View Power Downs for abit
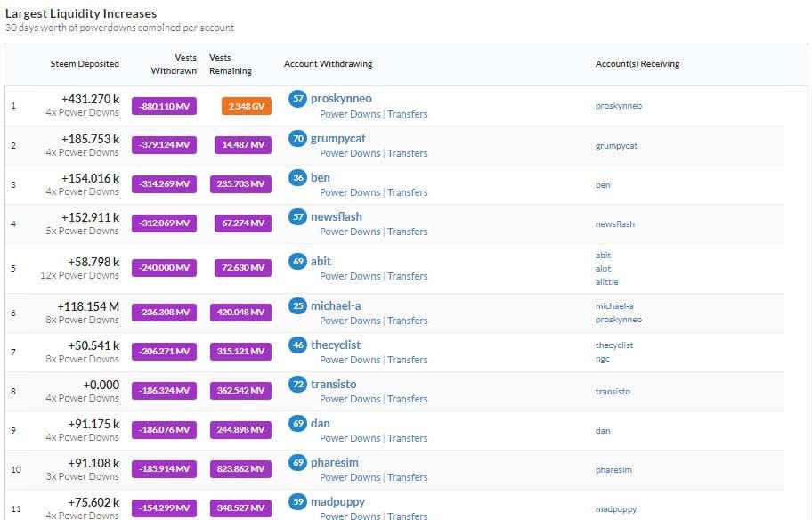Screen dimensions: 812x520 point(350,276)
